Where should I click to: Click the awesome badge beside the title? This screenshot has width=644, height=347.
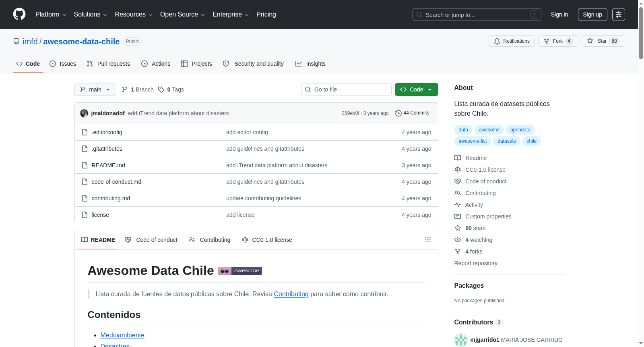pyautogui.click(x=240, y=271)
